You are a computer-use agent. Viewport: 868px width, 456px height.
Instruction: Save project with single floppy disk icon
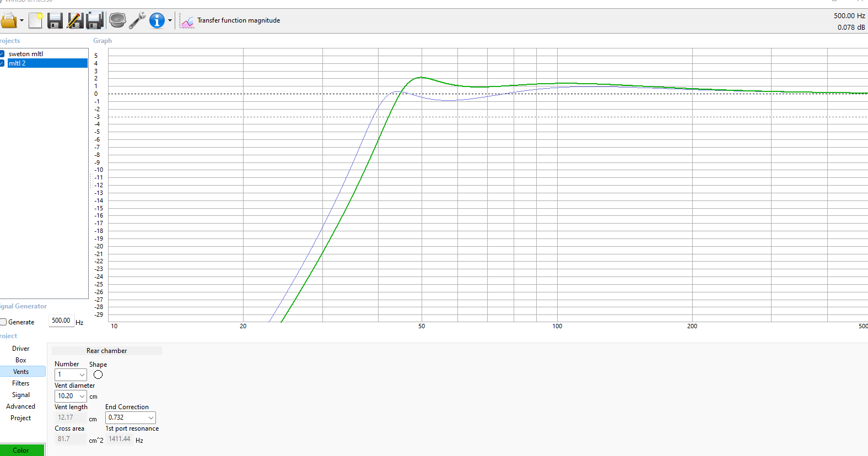tap(55, 20)
